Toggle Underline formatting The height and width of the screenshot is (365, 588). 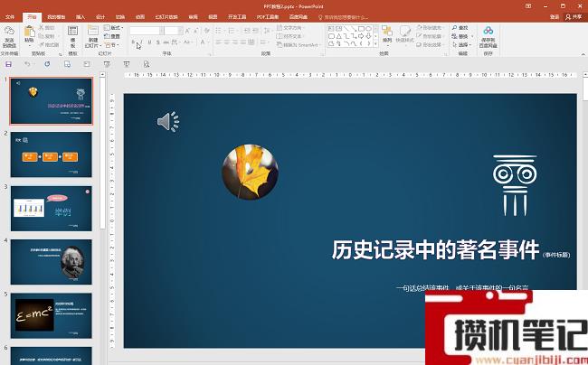click(x=149, y=42)
